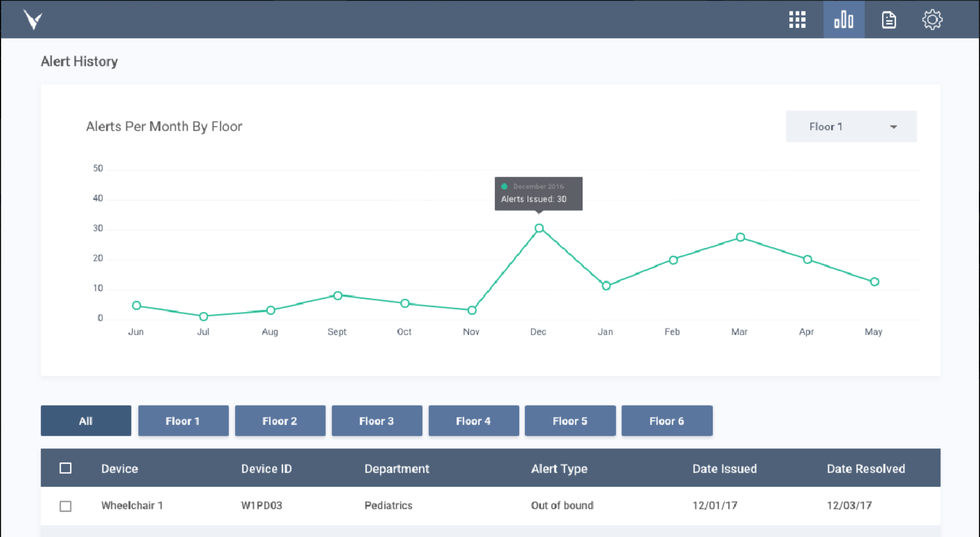Click the Out of bound alert type
The image size is (980, 537).
pos(562,505)
